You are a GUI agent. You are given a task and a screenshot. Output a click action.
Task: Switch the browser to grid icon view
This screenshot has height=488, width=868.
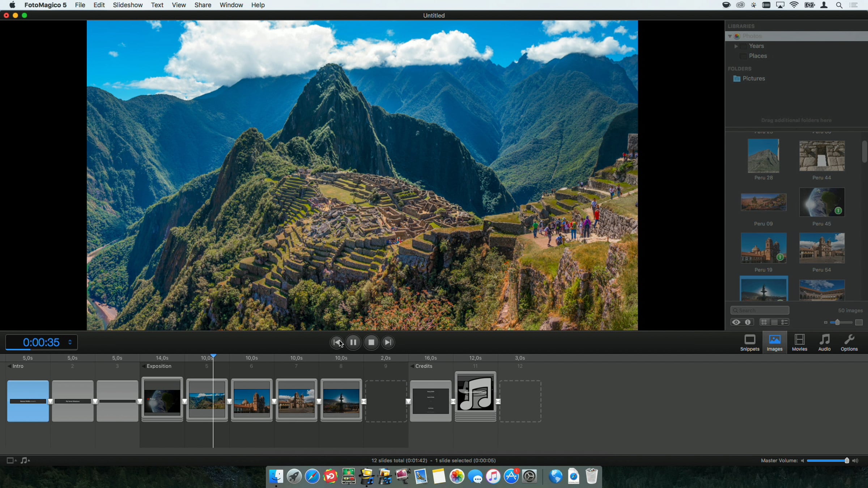[x=764, y=322]
